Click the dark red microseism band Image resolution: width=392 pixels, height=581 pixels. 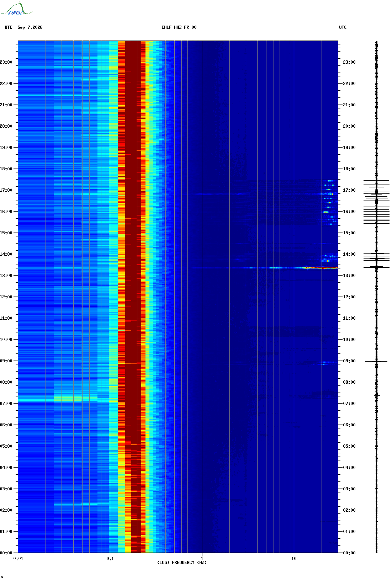point(133,297)
